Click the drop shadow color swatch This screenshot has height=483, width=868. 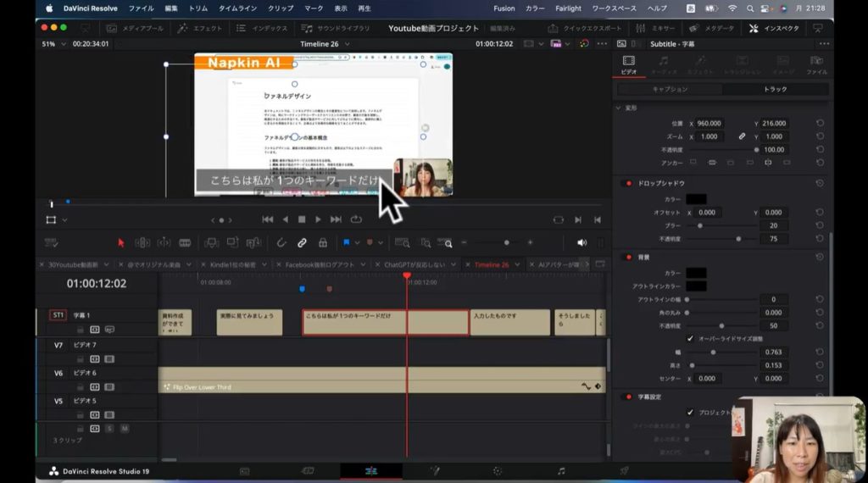696,199
